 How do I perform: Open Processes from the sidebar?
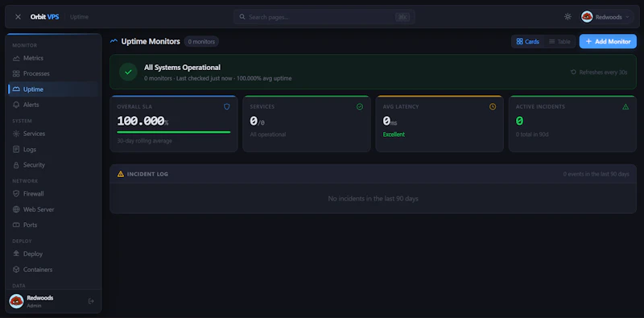(53, 73)
